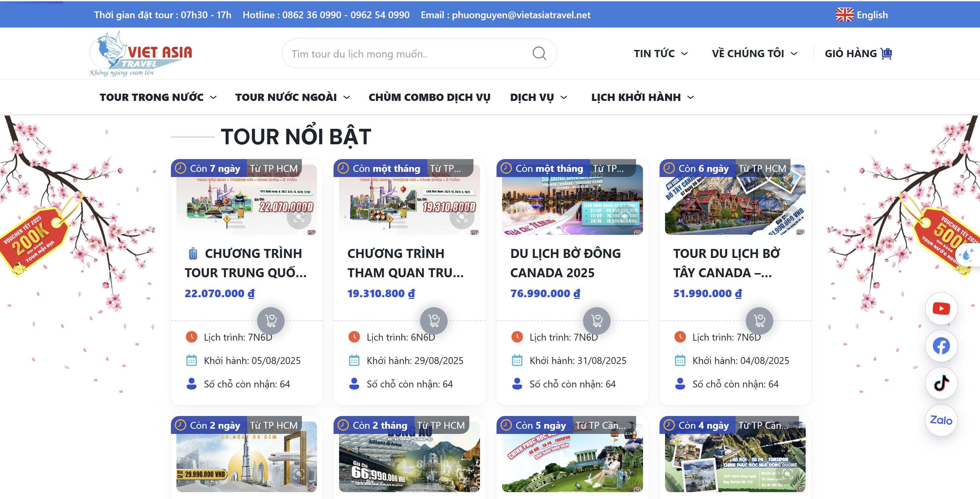Viewport: 980px width, 499px height.
Task: Add the 76.990.000 đ Canada tour to cart
Action: 597,321
